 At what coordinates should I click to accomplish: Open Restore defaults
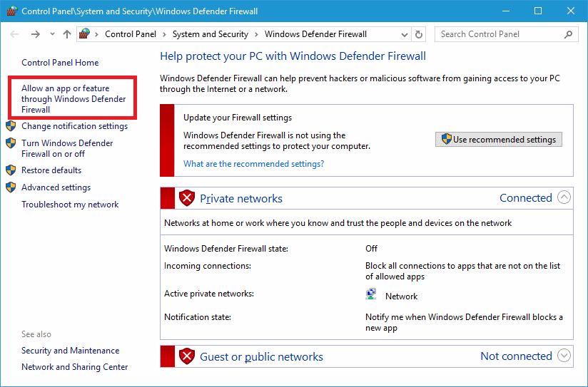pos(51,170)
